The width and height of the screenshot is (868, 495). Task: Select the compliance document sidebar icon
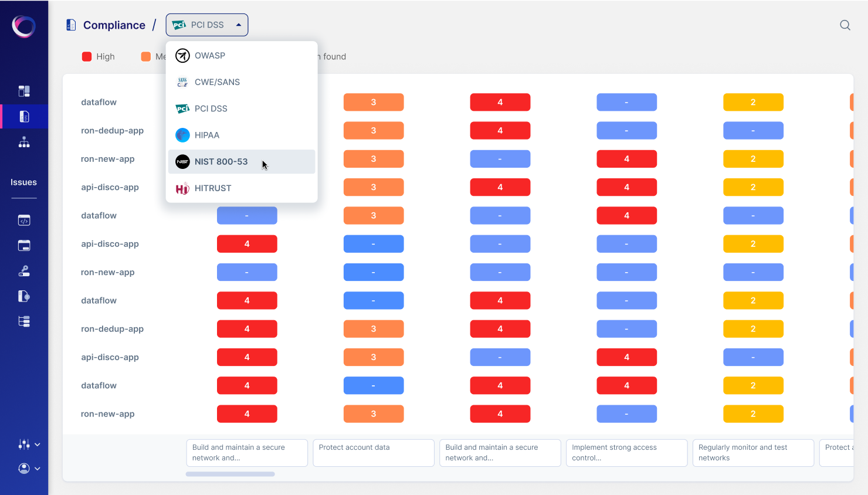tap(24, 117)
